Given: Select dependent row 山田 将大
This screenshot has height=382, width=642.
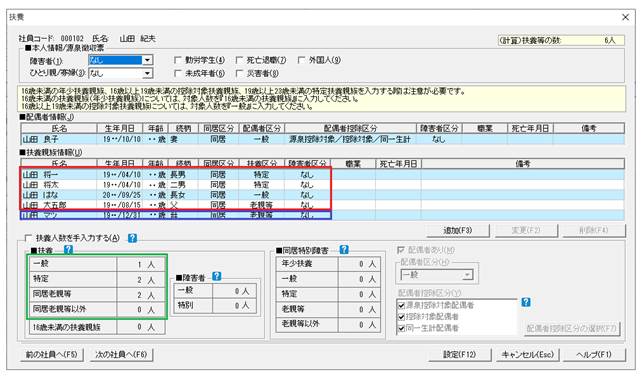Looking at the screenshot, I should [323, 185].
